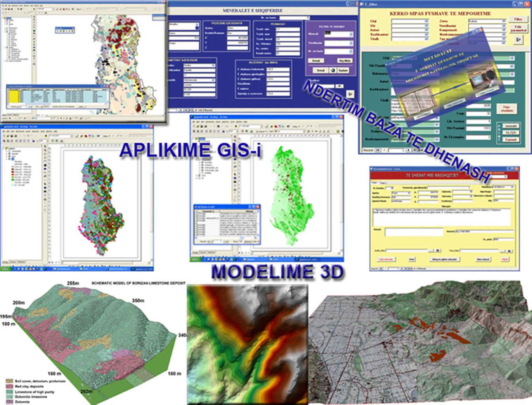
Task: Click the Hiq filtrin button
Action: click(x=345, y=61)
